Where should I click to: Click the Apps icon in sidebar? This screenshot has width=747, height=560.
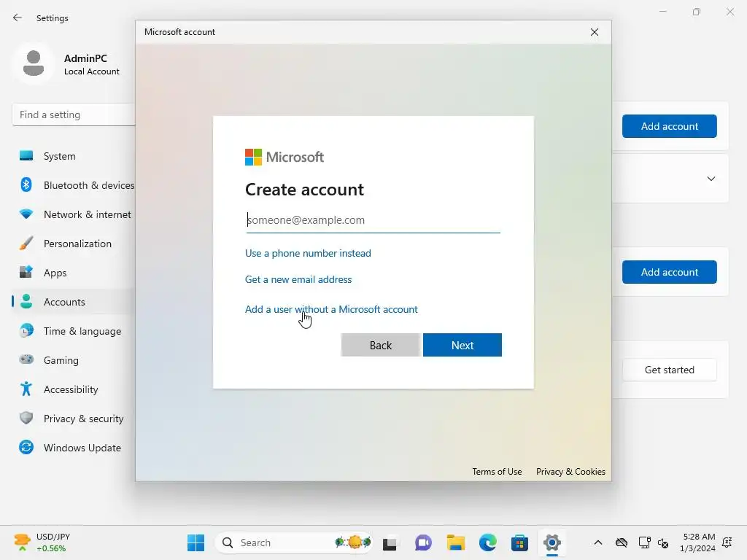coord(26,273)
